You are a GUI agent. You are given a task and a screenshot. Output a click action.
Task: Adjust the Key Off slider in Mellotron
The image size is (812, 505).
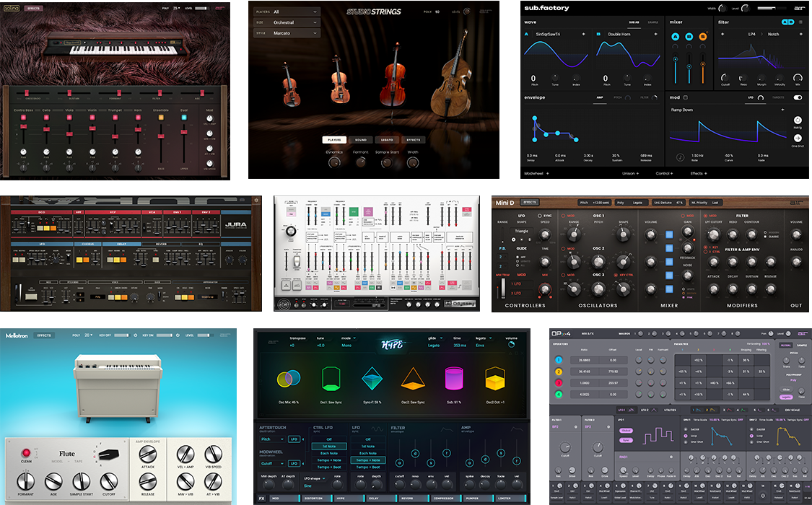coord(121,335)
